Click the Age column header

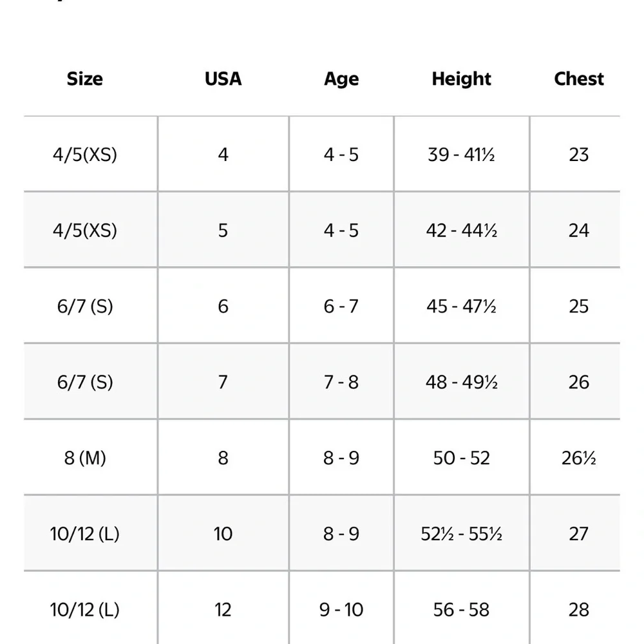341,79
